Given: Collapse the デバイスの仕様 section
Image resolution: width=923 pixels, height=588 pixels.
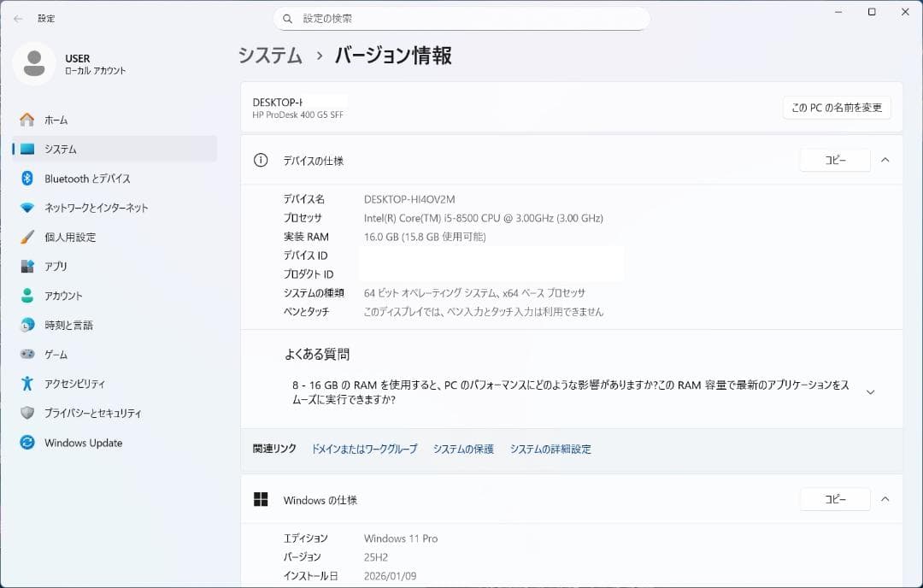Looking at the screenshot, I should 885,160.
